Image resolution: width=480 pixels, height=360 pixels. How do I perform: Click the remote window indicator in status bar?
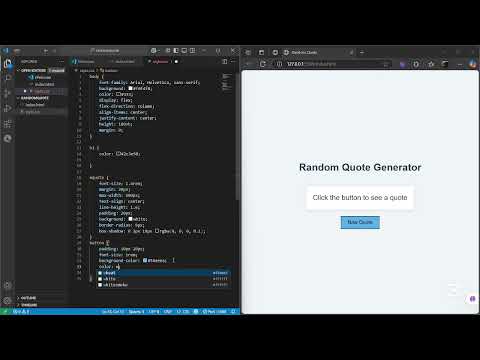(x=5, y=312)
